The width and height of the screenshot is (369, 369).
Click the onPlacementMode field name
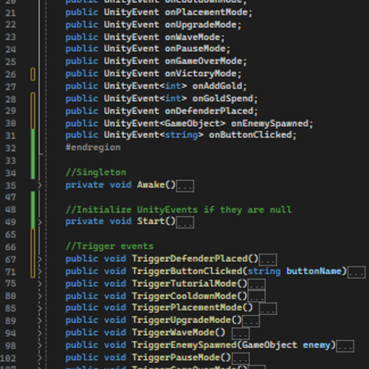point(206,12)
